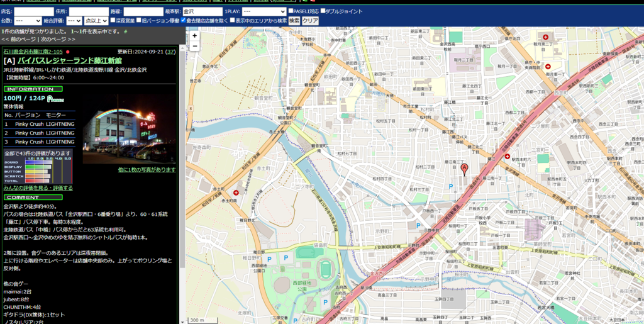Click 更新日:2024-09-21 text

coord(140,52)
